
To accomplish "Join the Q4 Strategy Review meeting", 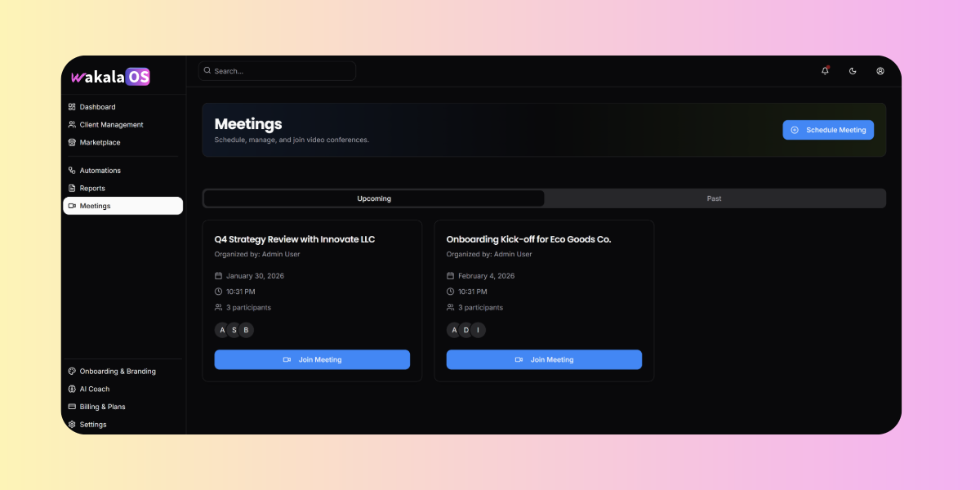I will 312,359.
